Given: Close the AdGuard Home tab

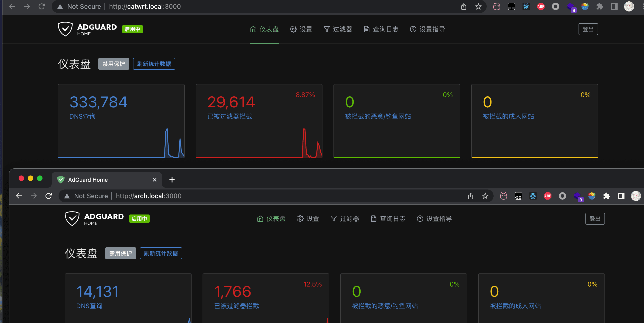Looking at the screenshot, I should [x=155, y=180].
